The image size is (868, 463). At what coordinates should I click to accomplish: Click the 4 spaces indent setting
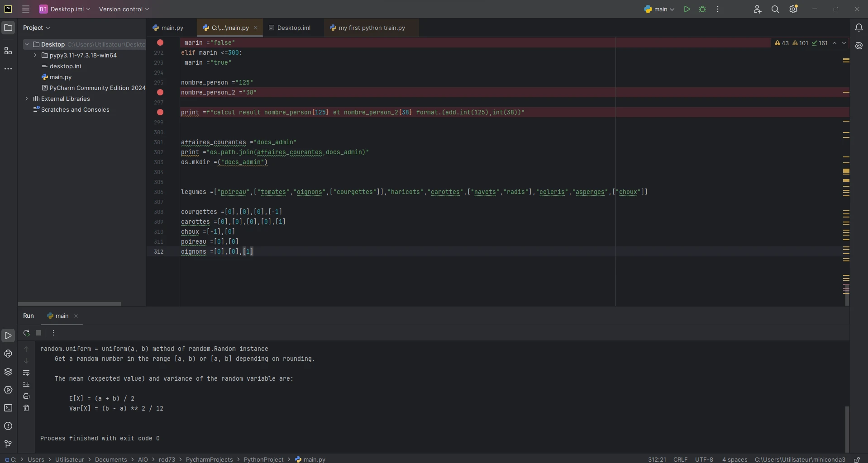tap(734, 459)
